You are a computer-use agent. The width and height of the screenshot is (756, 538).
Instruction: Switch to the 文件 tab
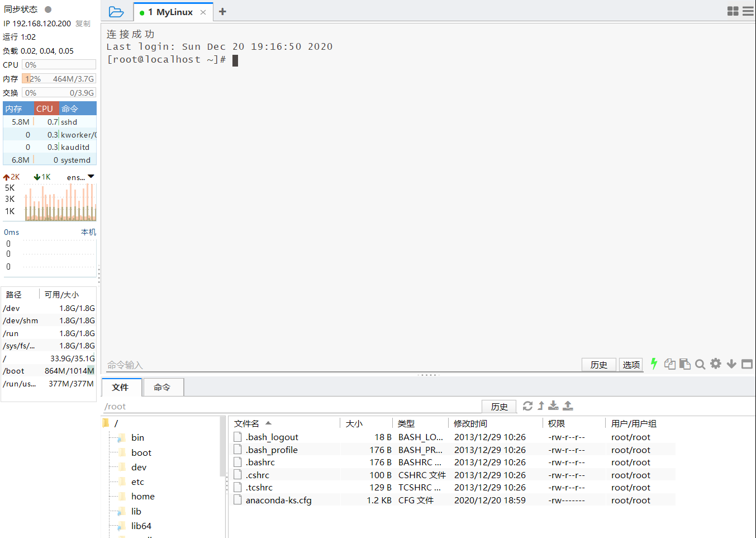coord(121,387)
